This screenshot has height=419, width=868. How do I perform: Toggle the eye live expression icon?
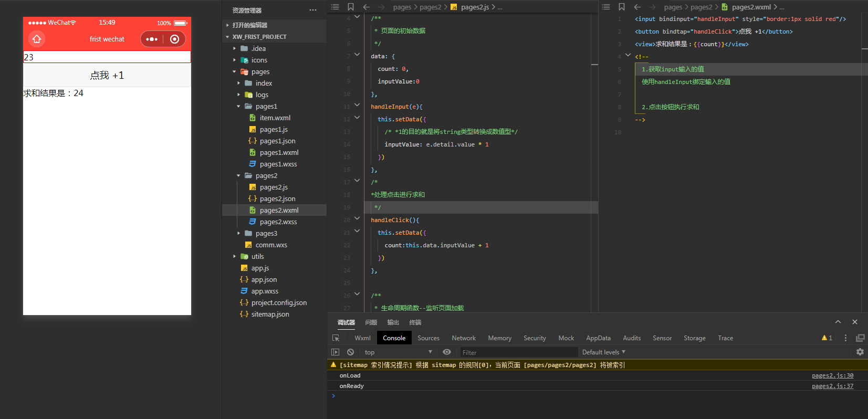(447, 352)
